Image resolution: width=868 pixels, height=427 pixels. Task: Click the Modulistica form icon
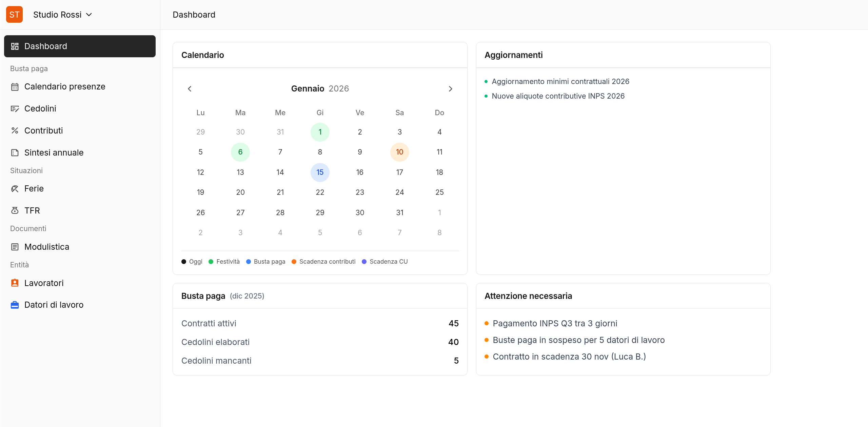click(x=15, y=247)
